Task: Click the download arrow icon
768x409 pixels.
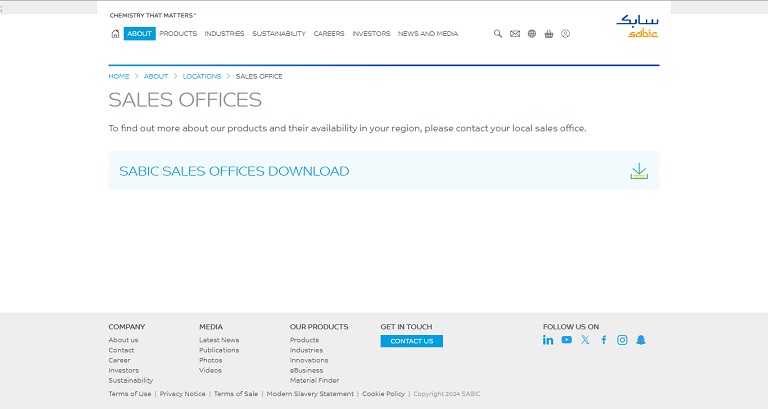Action: (x=639, y=171)
